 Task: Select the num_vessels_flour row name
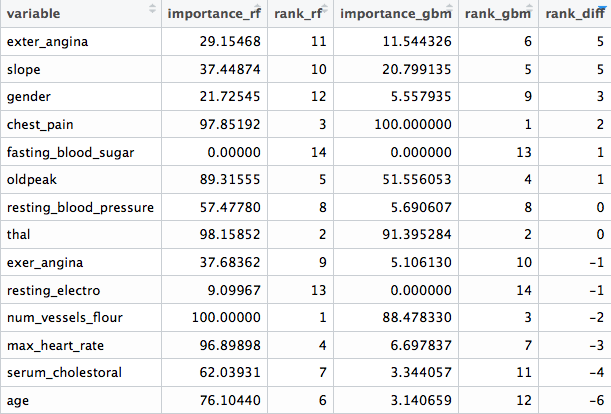60,320
